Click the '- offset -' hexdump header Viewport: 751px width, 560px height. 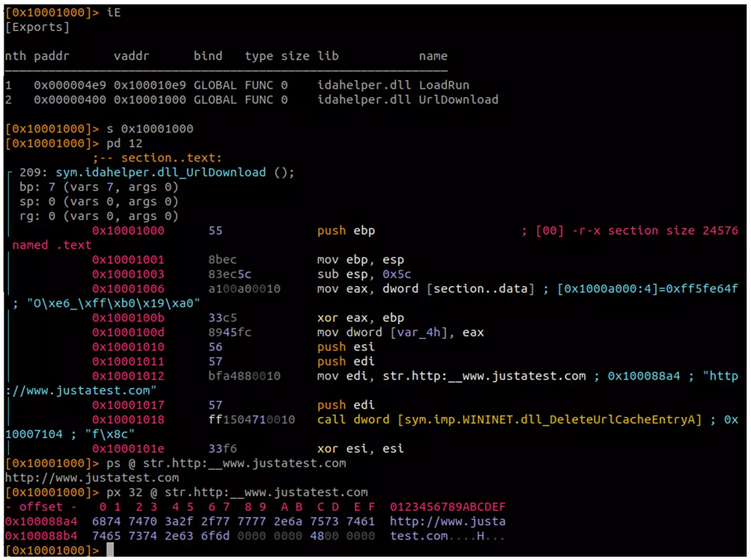41,507
